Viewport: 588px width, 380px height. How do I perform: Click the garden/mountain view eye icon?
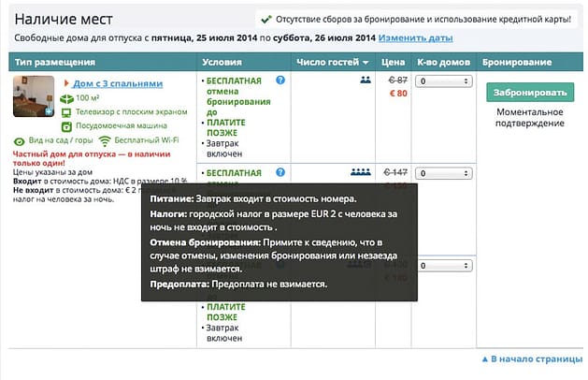(x=20, y=140)
